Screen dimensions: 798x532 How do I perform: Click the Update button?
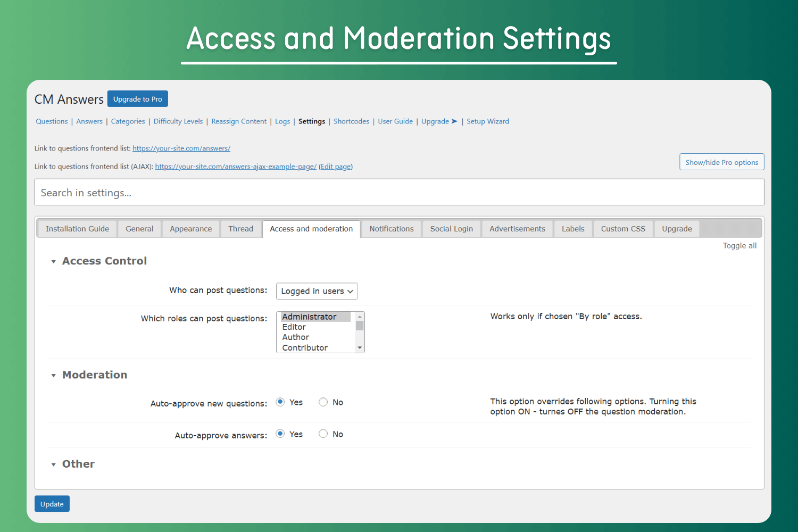click(x=52, y=504)
